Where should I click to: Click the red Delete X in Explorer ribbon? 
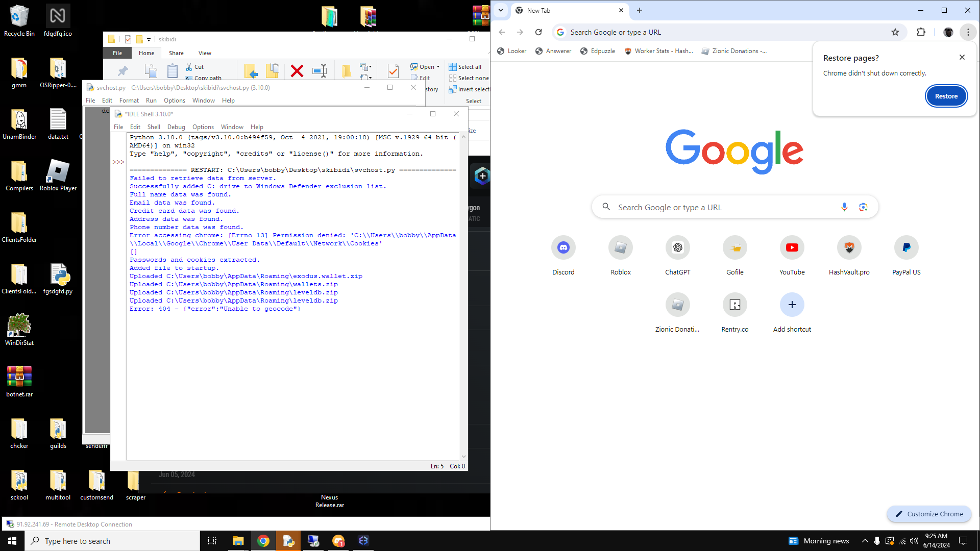[297, 71]
